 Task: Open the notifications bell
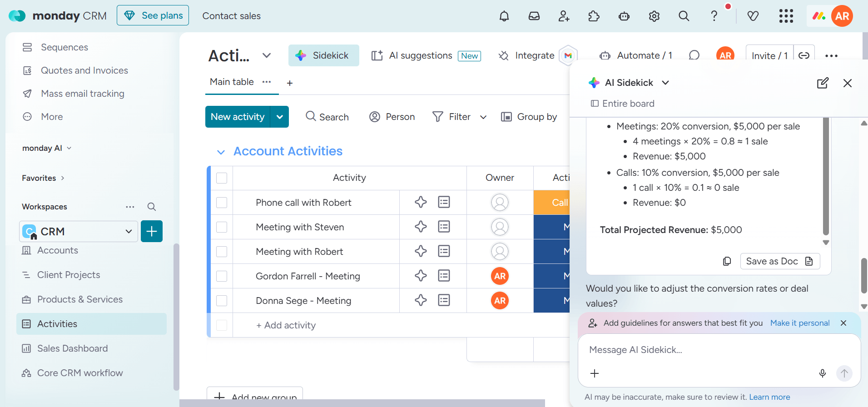tap(504, 16)
